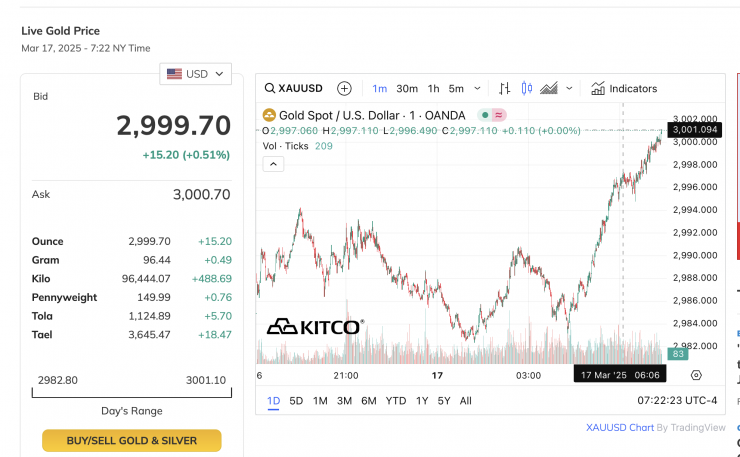Collapse the chart legend with the caret
The image size is (740, 457).
(x=273, y=164)
